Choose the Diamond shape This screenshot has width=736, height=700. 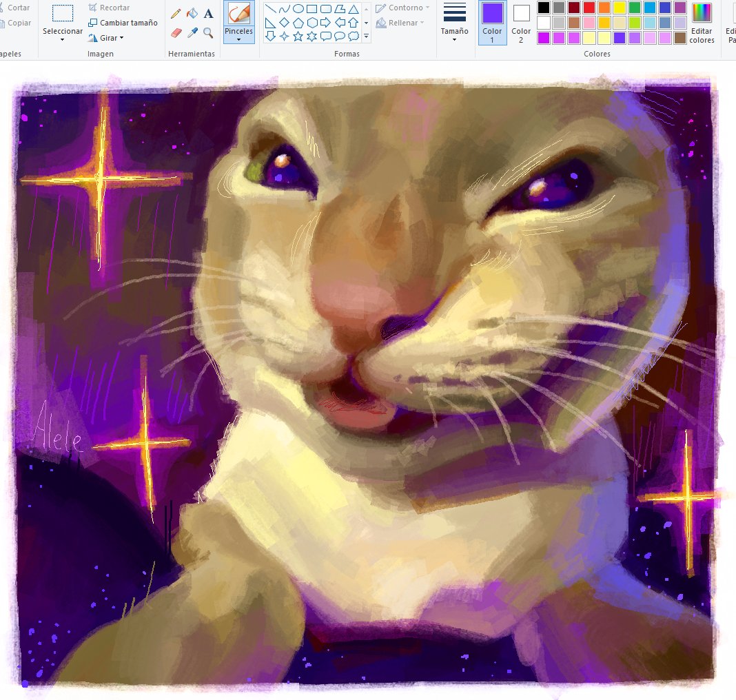click(284, 23)
